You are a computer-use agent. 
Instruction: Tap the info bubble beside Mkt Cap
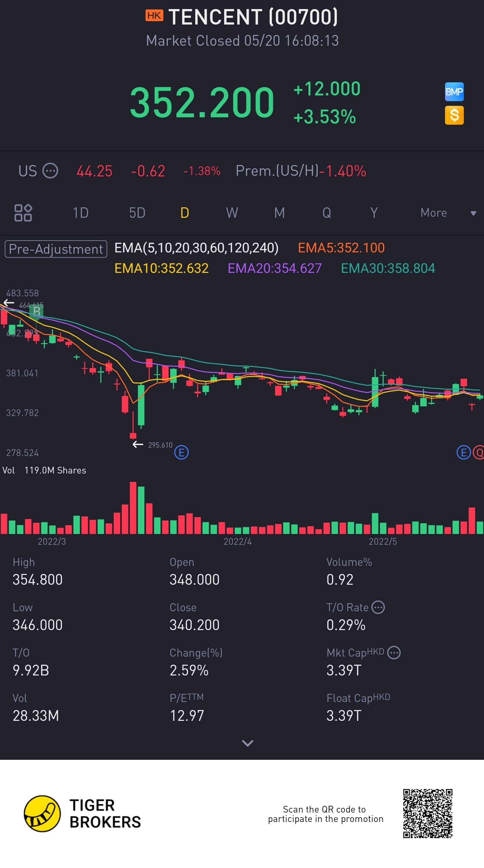(x=394, y=653)
